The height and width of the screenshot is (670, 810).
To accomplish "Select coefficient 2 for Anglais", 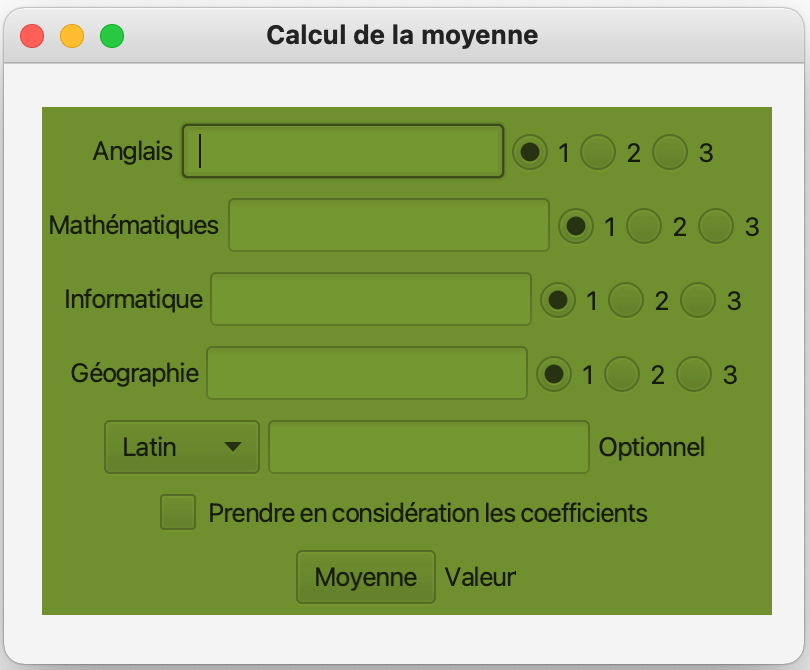I will click(599, 152).
